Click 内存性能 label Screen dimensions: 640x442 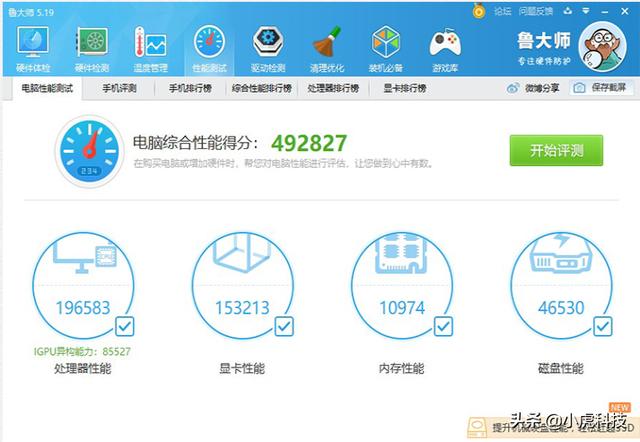pyautogui.click(x=401, y=369)
